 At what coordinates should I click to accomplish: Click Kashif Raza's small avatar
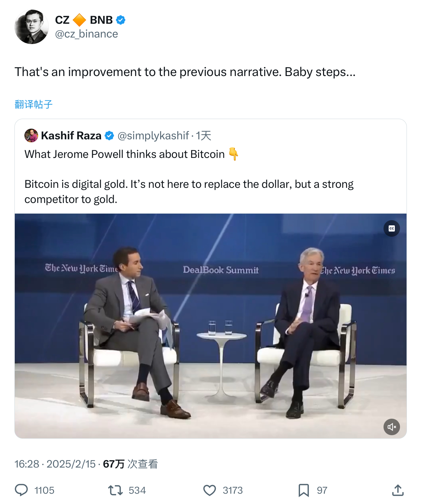click(31, 136)
